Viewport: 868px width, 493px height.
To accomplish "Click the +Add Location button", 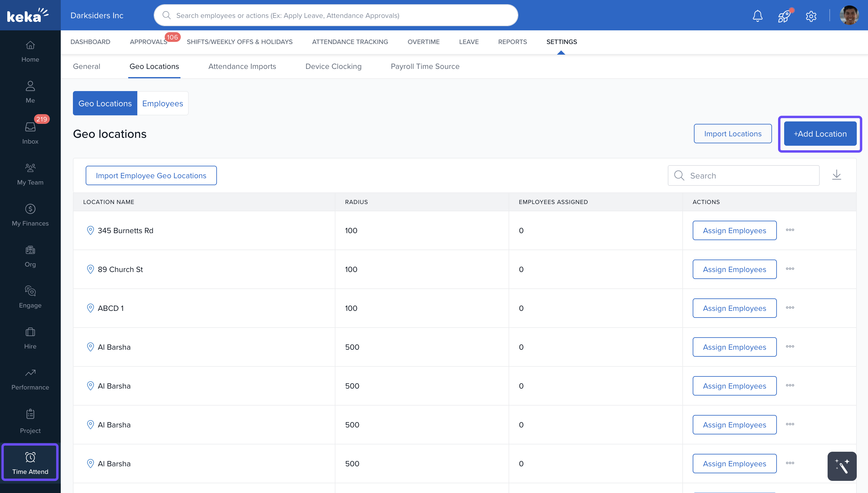I will 820,134.
